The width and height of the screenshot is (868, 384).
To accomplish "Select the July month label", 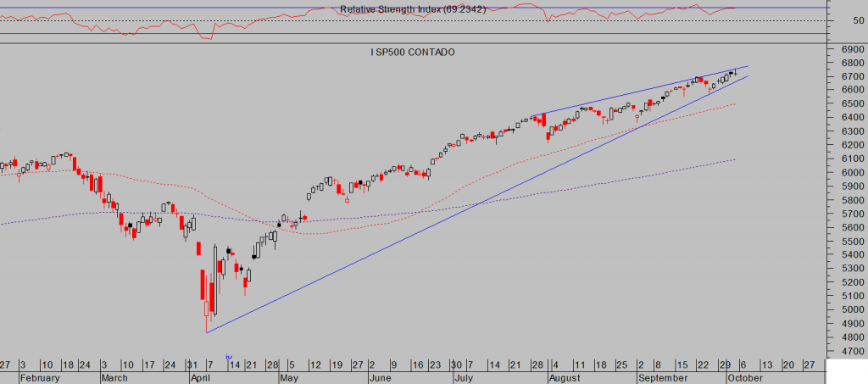I will coord(465,378).
